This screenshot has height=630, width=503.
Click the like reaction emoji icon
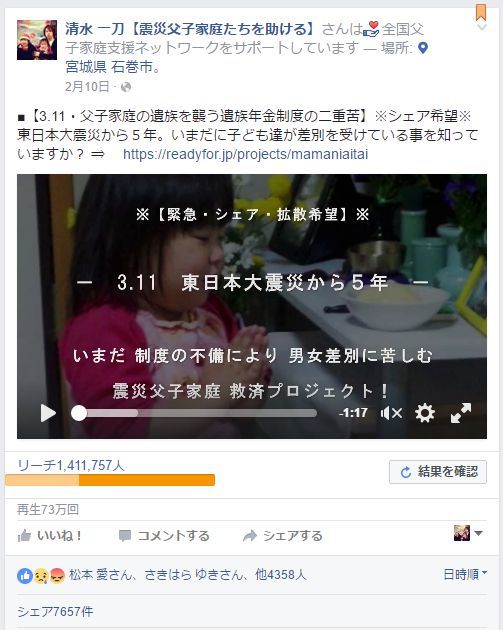[x=25, y=576]
